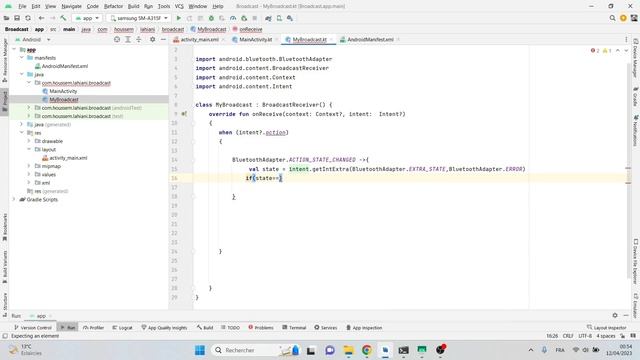Click the Save All toolbar icon
Image resolution: width=640 pixels, height=360 pixels.
point(17,18)
